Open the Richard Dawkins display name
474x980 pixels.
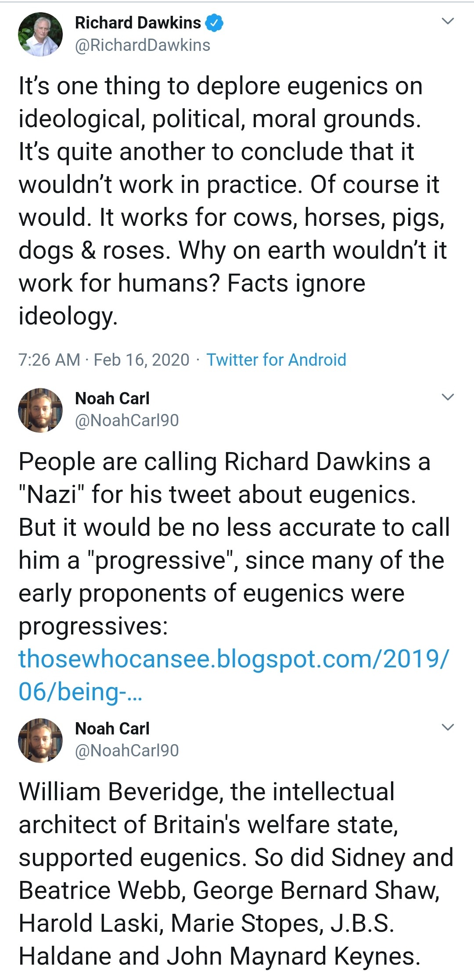point(138,23)
